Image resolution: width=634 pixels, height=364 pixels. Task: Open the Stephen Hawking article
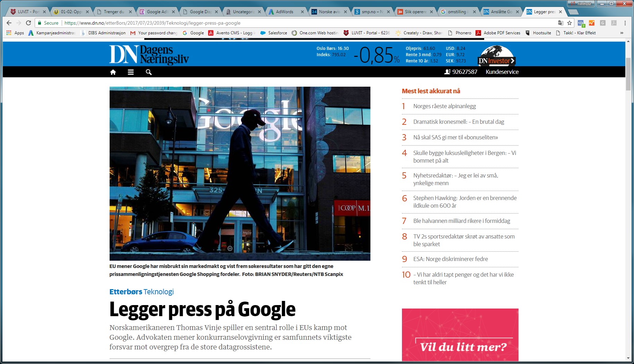pos(465,202)
